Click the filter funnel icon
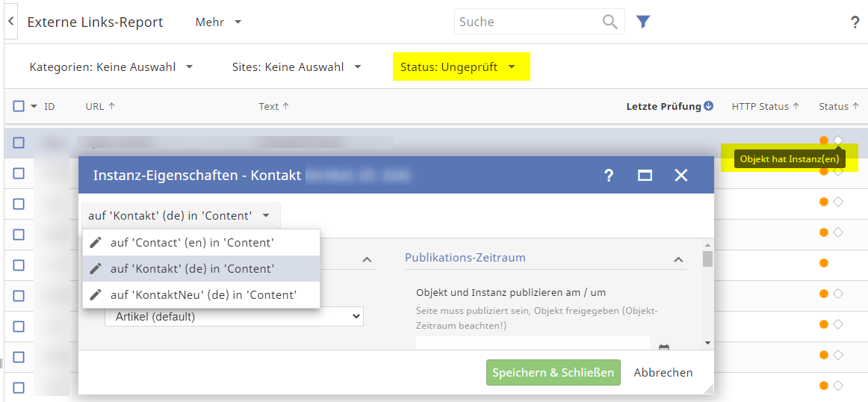Image resolution: width=868 pixels, height=402 pixels. click(x=643, y=22)
